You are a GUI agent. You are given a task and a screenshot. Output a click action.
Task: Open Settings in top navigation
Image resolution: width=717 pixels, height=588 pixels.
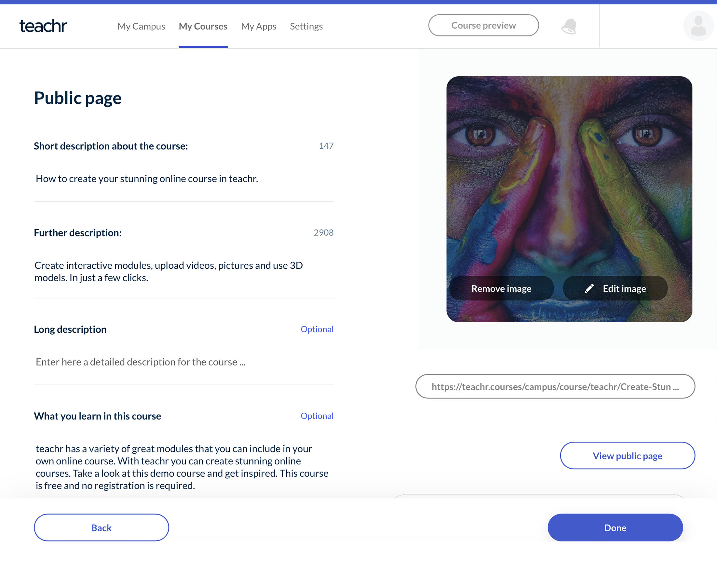pos(306,26)
